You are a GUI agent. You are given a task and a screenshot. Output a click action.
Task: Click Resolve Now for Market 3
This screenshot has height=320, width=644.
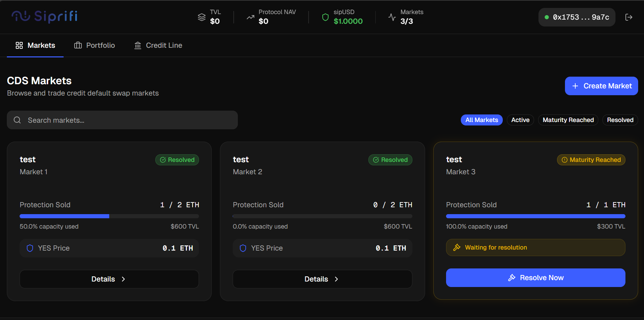535,278
